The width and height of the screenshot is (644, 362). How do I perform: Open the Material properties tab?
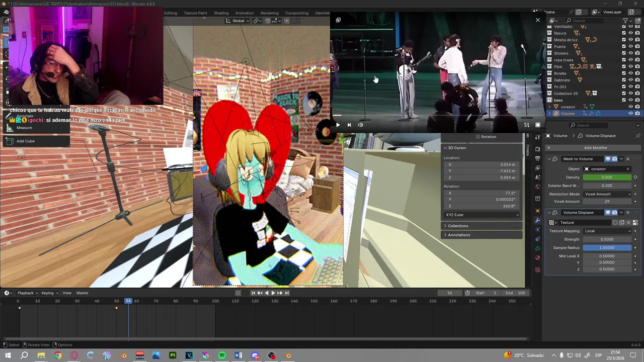(x=537, y=258)
